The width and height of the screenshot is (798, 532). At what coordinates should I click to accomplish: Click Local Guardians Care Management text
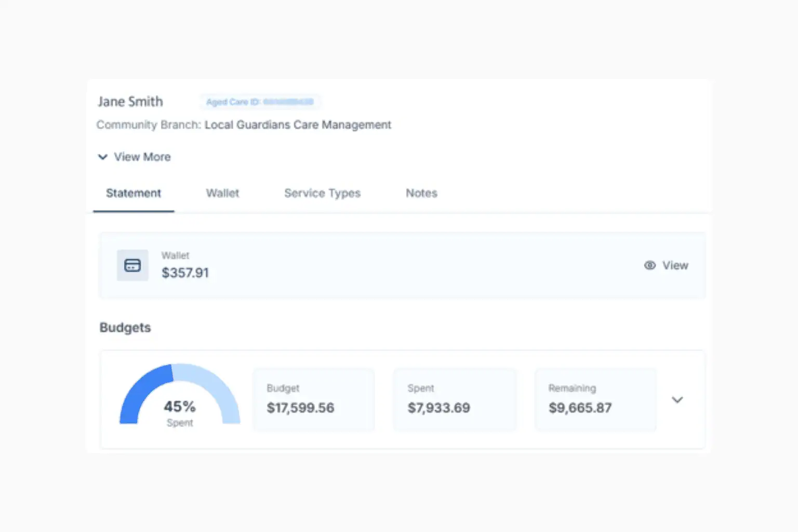298,125
